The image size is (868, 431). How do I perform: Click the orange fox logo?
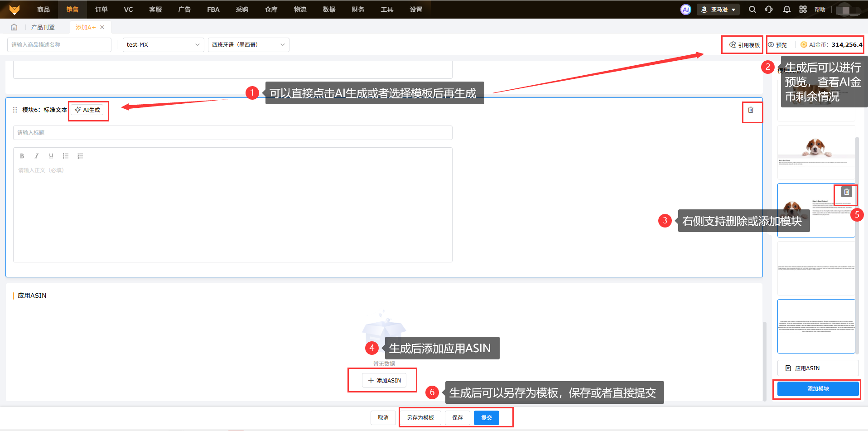click(14, 9)
